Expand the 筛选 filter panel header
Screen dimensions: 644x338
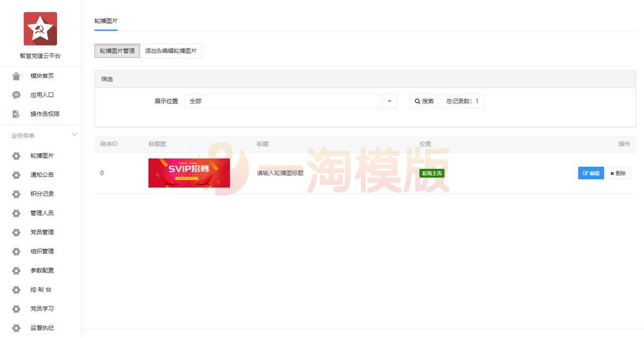pyautogui.click(x=106, y=78)
